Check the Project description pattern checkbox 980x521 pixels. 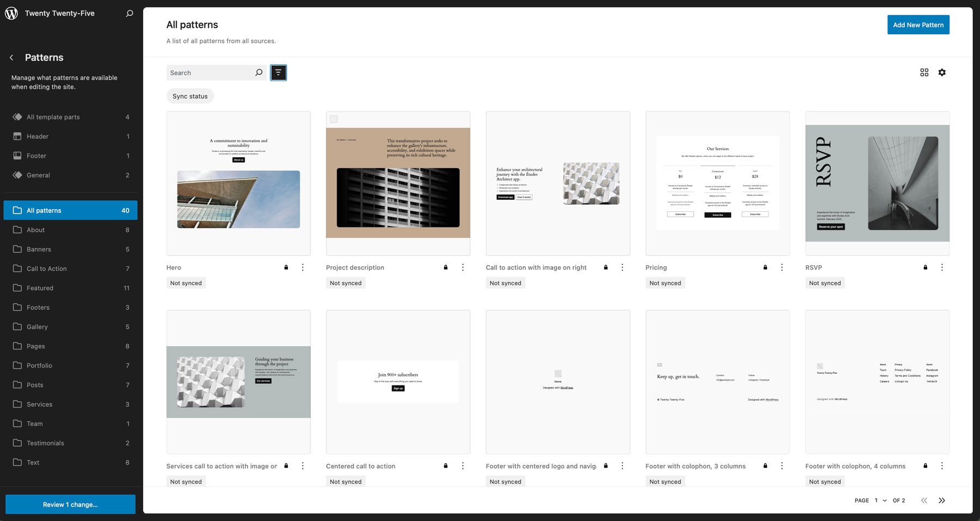(x=334, y=118)
